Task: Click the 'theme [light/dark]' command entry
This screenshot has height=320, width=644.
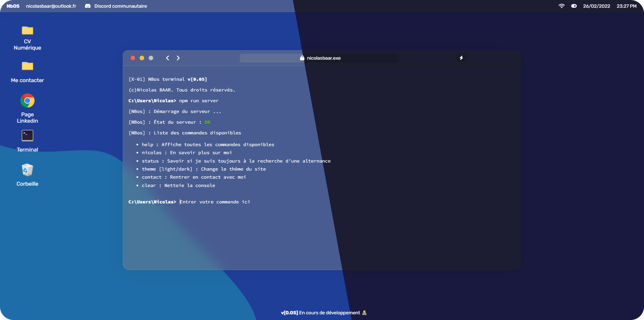Action: click(x=204, y=169)
